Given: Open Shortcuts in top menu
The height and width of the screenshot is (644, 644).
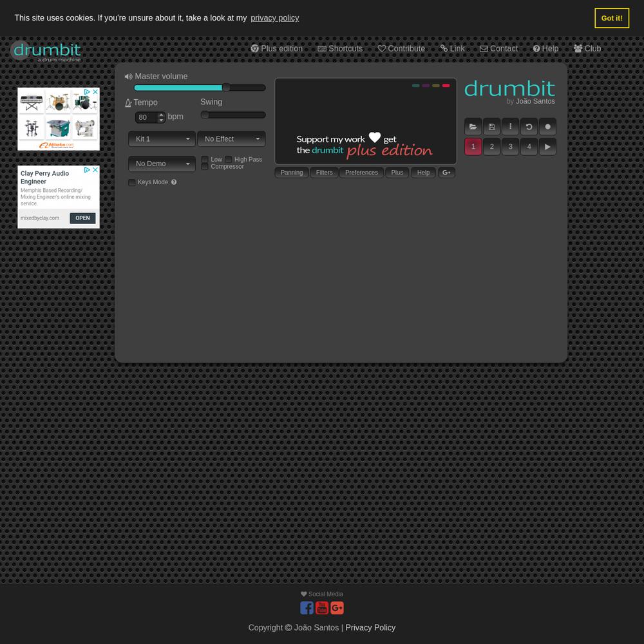Looking at the screenshot, I should click(340, 48).
